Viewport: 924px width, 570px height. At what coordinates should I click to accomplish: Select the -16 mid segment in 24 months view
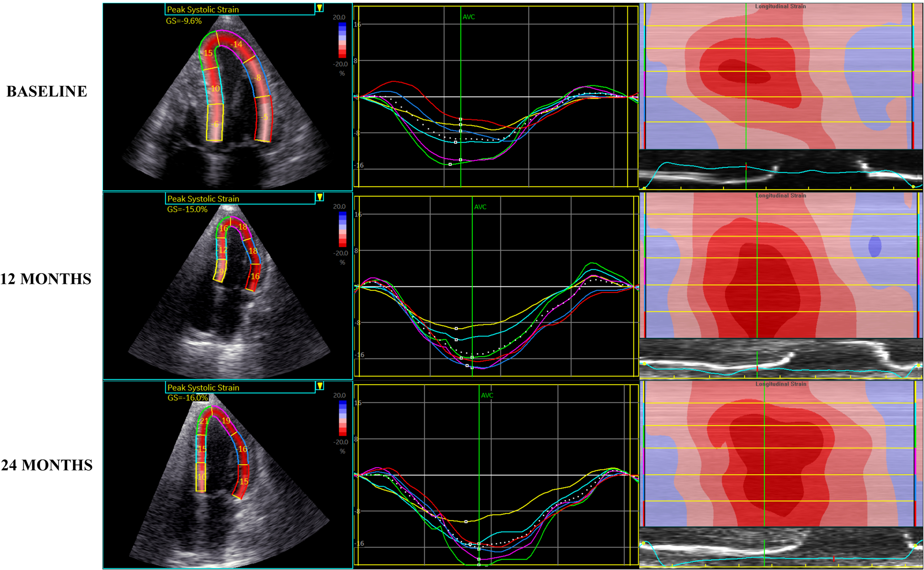(x=242, y=449)
